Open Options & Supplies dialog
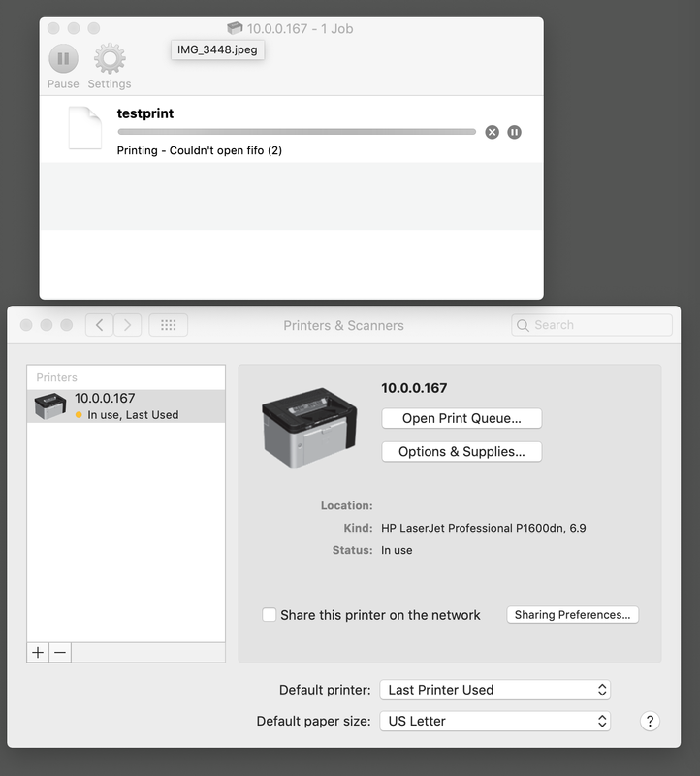Image resolution: width=700 pixels, height=776 pixels. (461, 451)
